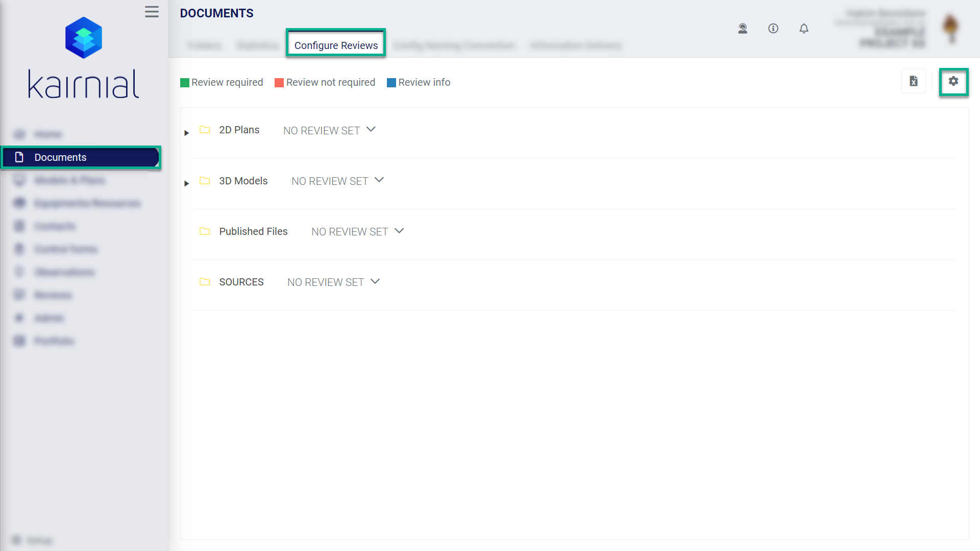Click the contacts icon in the top bar
This screenshot has width=980, height=551.
pyautogui.click(x=743, y=29)
